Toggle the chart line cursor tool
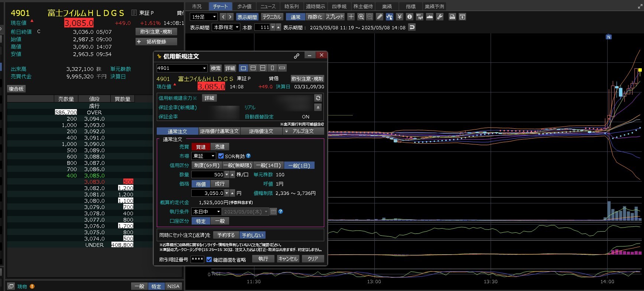 tap(389, 17)
